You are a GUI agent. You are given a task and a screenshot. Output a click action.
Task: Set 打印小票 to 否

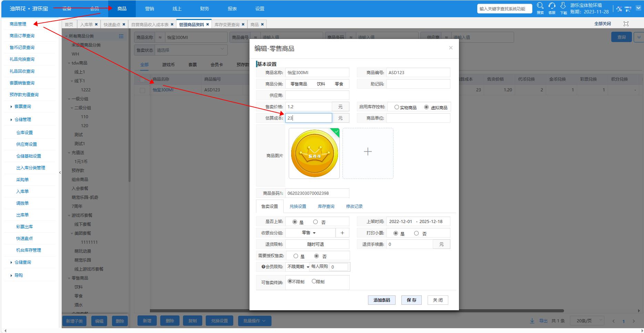[416, 233]
